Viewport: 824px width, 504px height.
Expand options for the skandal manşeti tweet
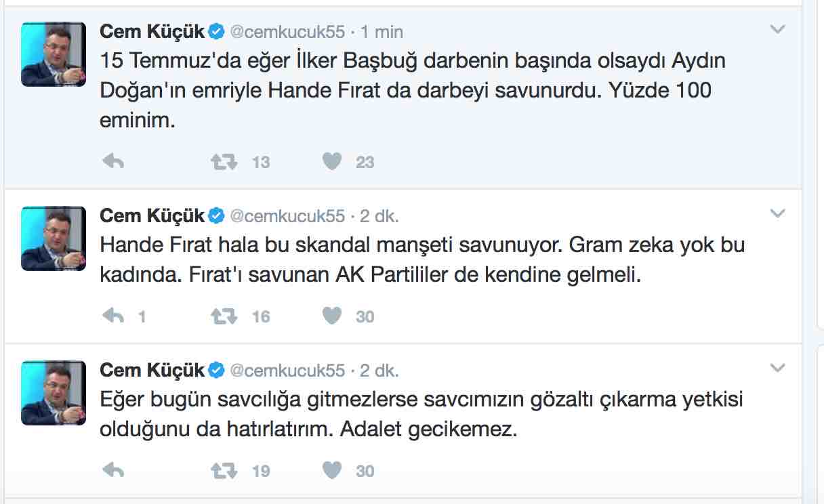point(778,214)
